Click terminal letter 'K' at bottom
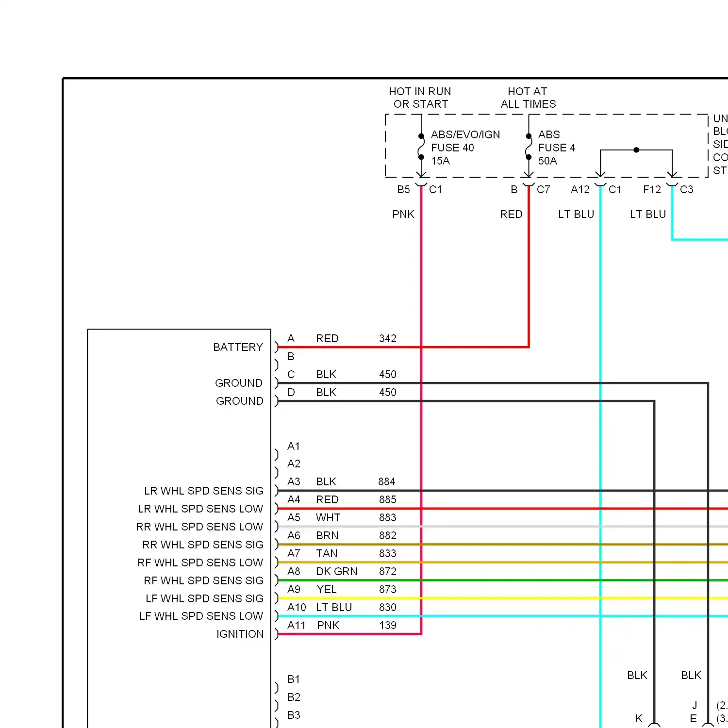728x728 pixels. click(x=639, y=718)
